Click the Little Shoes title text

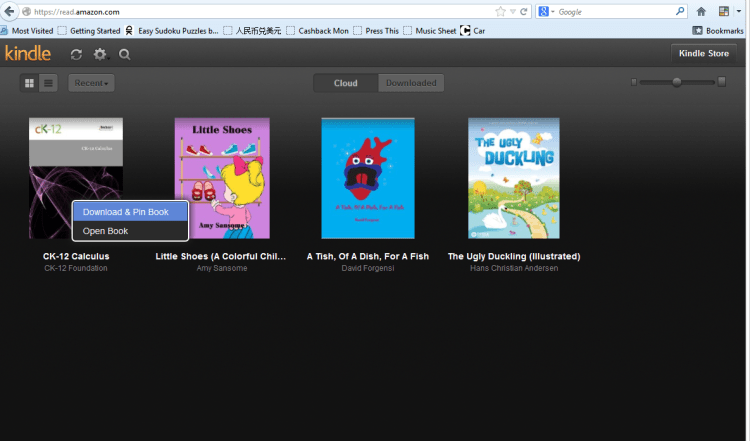click(221, 256)
